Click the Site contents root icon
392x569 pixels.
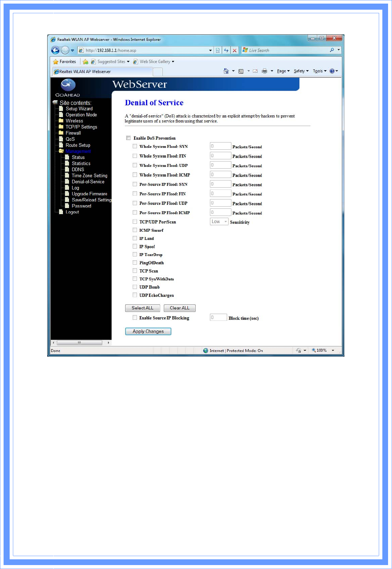tap(55, 102)
